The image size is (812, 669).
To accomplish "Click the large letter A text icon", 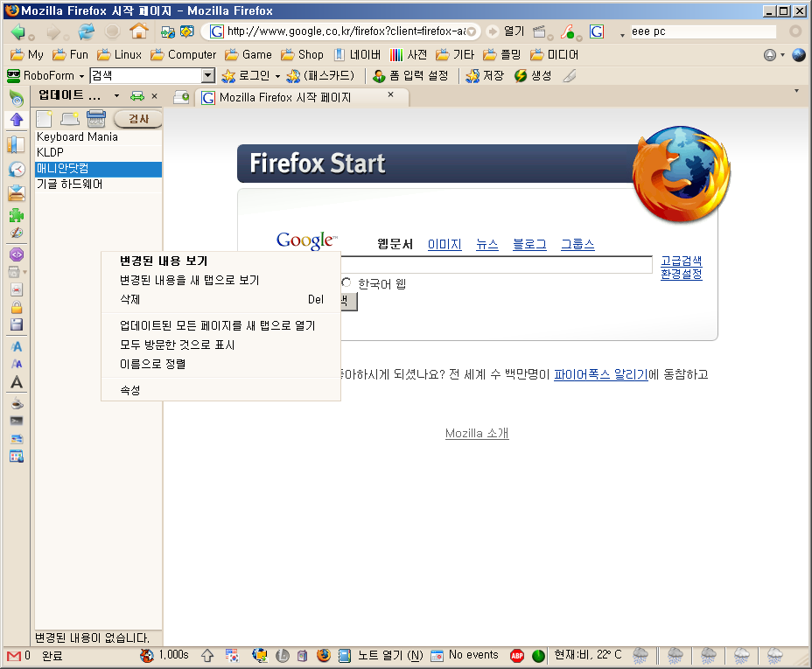I will (17, 382).
